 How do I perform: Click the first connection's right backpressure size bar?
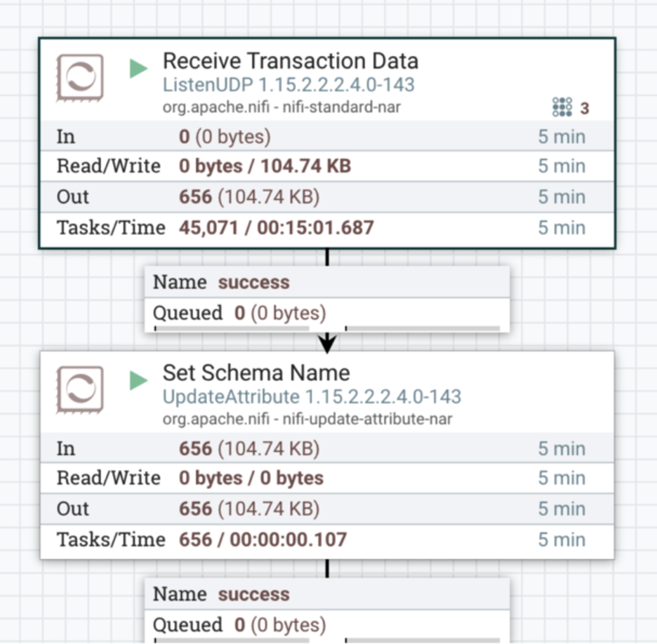coord(423,329)
